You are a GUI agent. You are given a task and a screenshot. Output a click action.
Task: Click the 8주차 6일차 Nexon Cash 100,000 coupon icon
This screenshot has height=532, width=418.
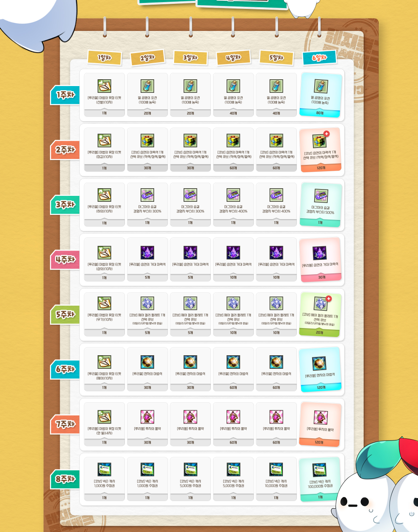320,470
